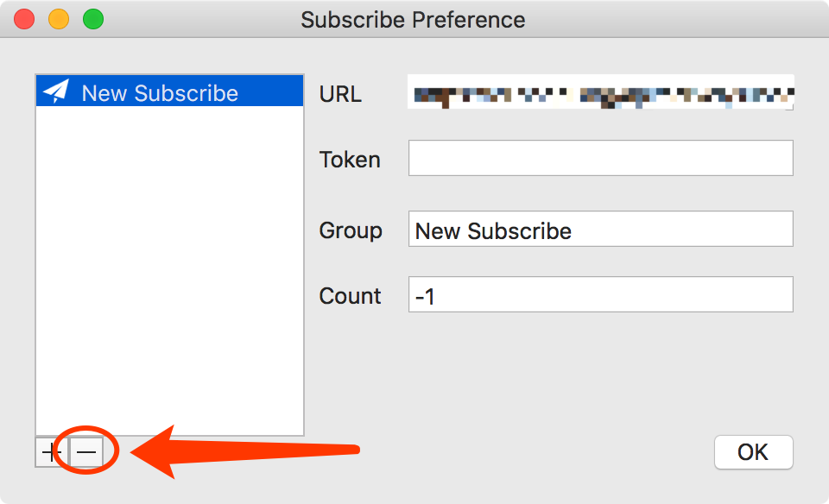The height and width of the screenshot is (504, 829).
Task: Close the Subscribe Preference window
Action: (x=24, y=19)
